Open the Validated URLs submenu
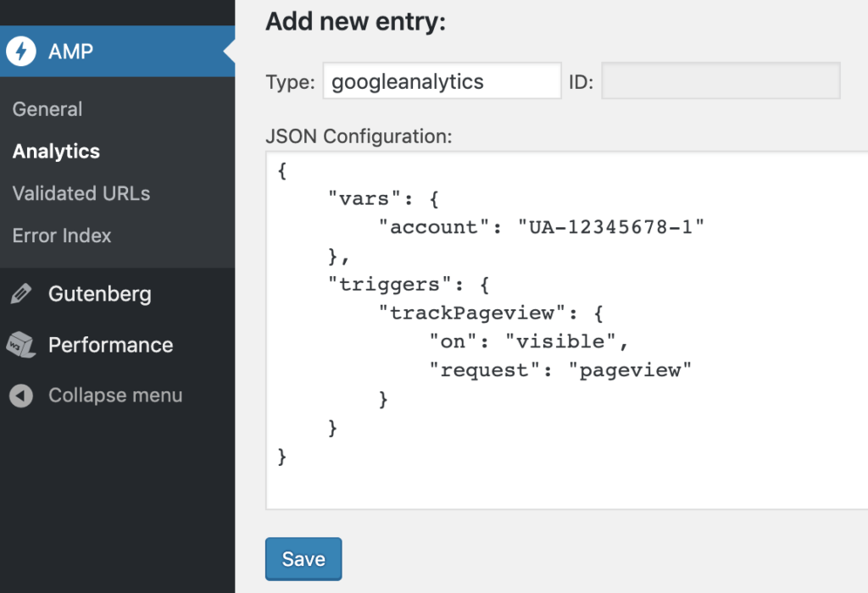This screenshot has width=868, height=593. click(x=81, y=193)
